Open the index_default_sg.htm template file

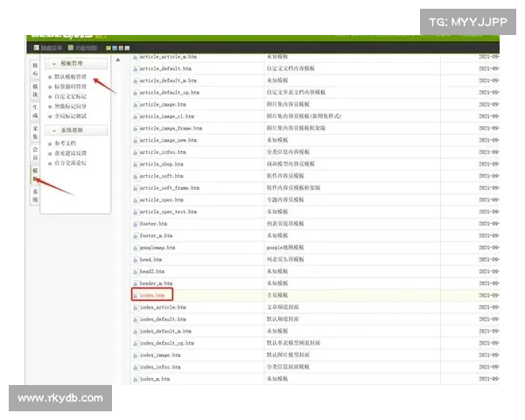(167, 343)
